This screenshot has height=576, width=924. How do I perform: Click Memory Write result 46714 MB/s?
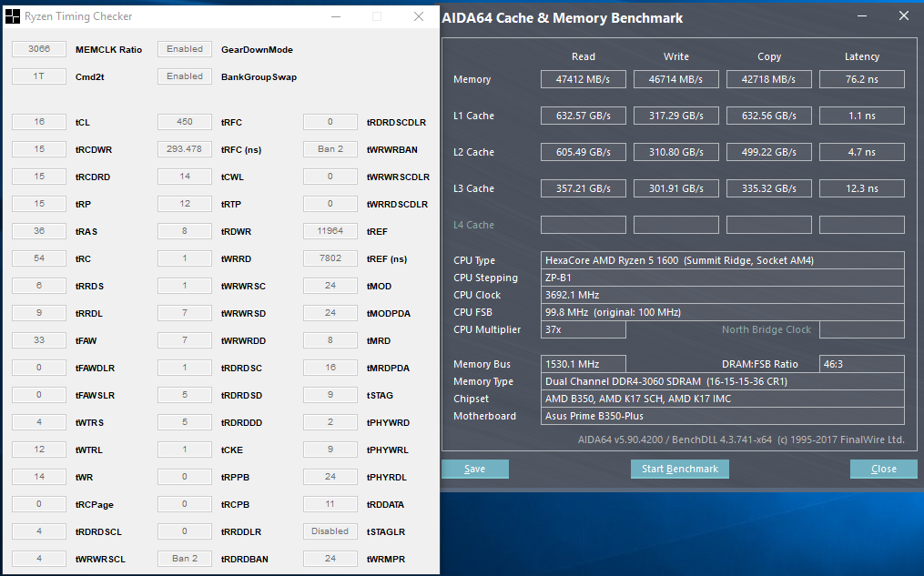[x=675, y=79]
